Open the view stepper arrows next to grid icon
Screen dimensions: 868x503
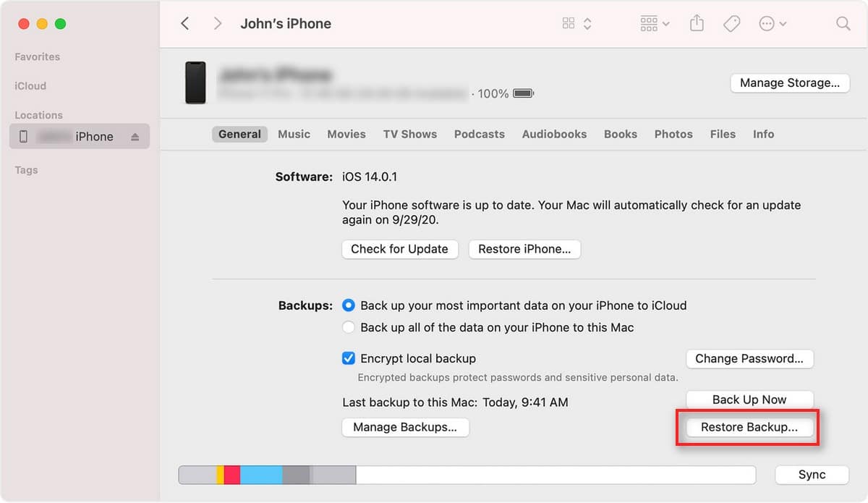[587, 23]
